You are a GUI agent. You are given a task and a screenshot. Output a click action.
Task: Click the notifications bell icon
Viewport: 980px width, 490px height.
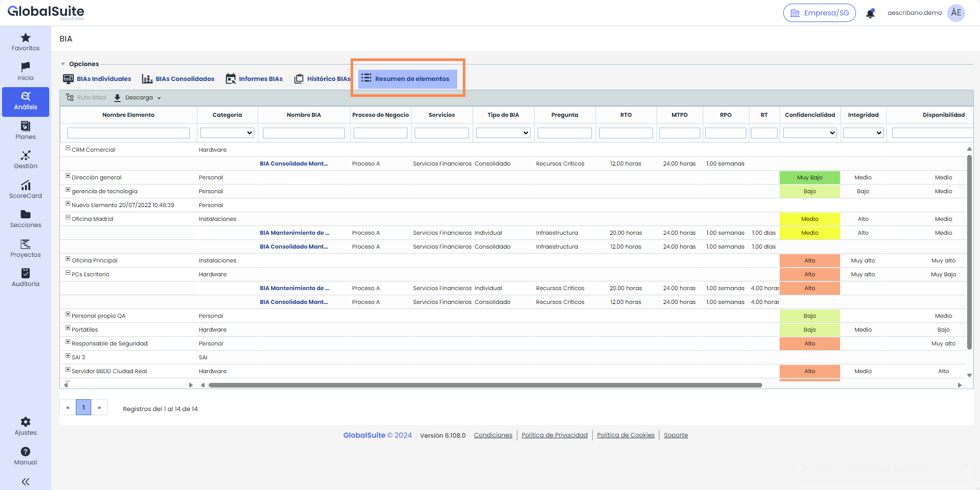tap(870, 13)
